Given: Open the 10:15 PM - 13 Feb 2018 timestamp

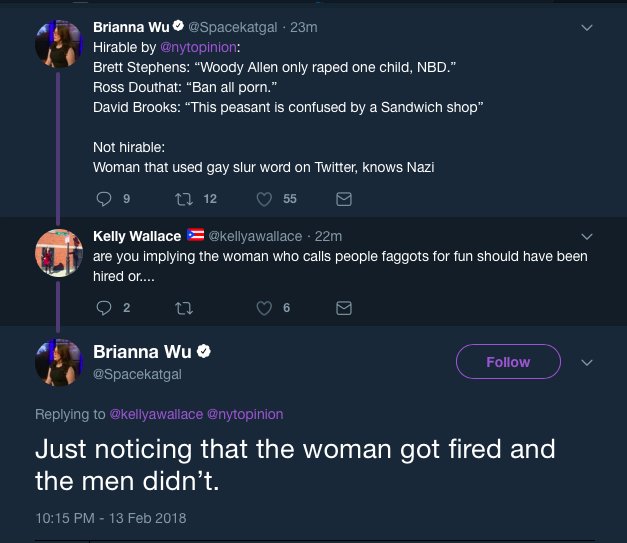Looking at the screenshot, I should (111, 518).
